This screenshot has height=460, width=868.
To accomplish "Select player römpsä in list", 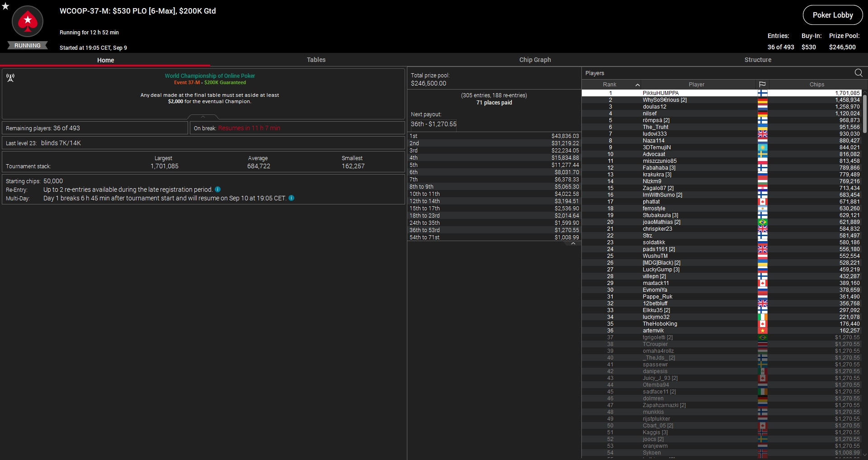I will click(x=722, y=120).
